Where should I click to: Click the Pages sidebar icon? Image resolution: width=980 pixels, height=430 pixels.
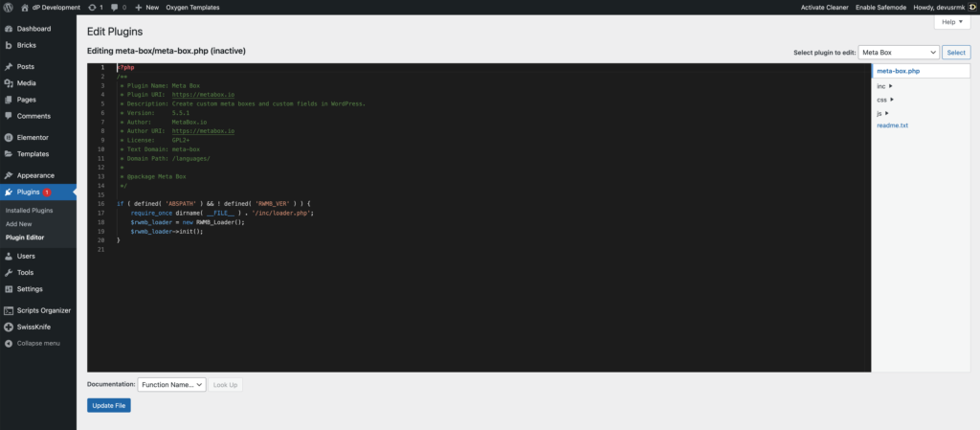[9, 100]
